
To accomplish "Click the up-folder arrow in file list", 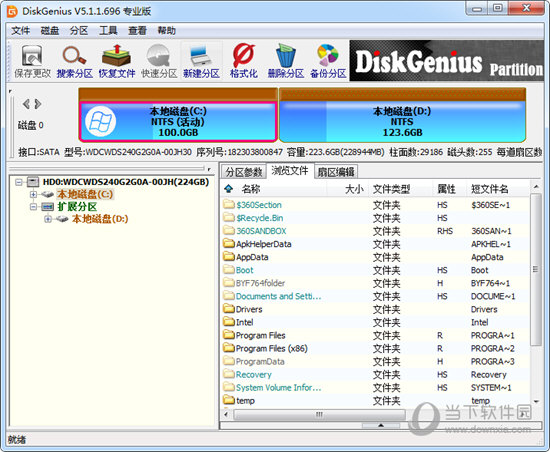I will click(229, 189).
